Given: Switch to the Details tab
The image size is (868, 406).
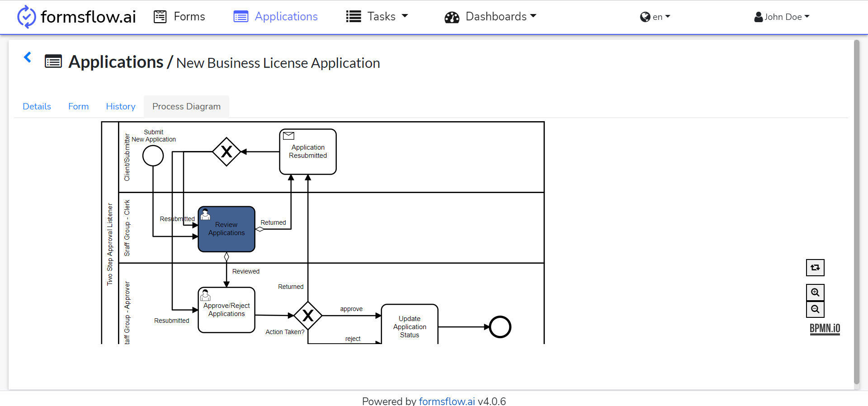Looking at the screenshot, I should (x=37, y=106).
